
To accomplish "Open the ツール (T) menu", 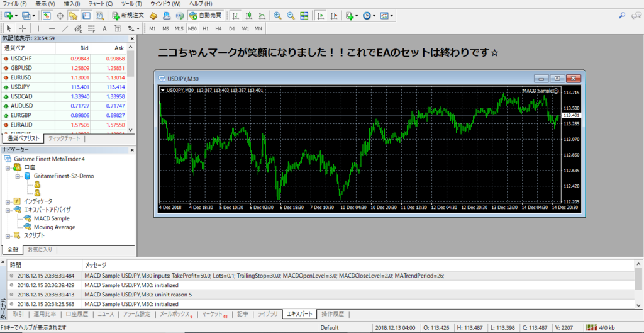I will tap(131, 4).
